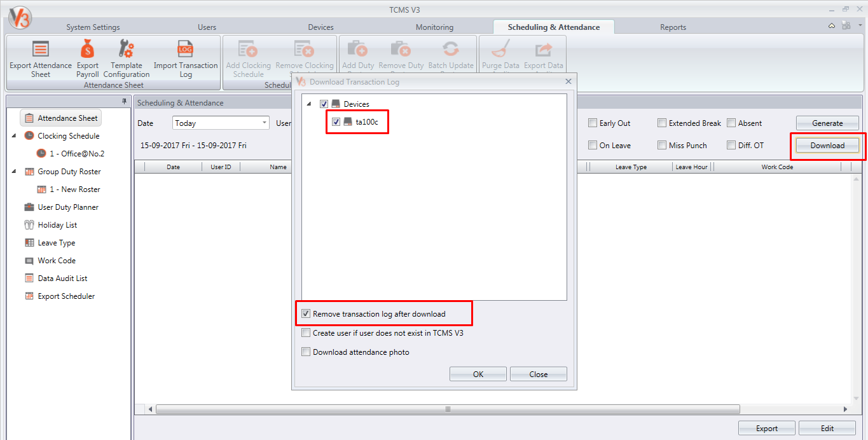Collapse Clocking Schedule tree node

(x=14, y=136)
